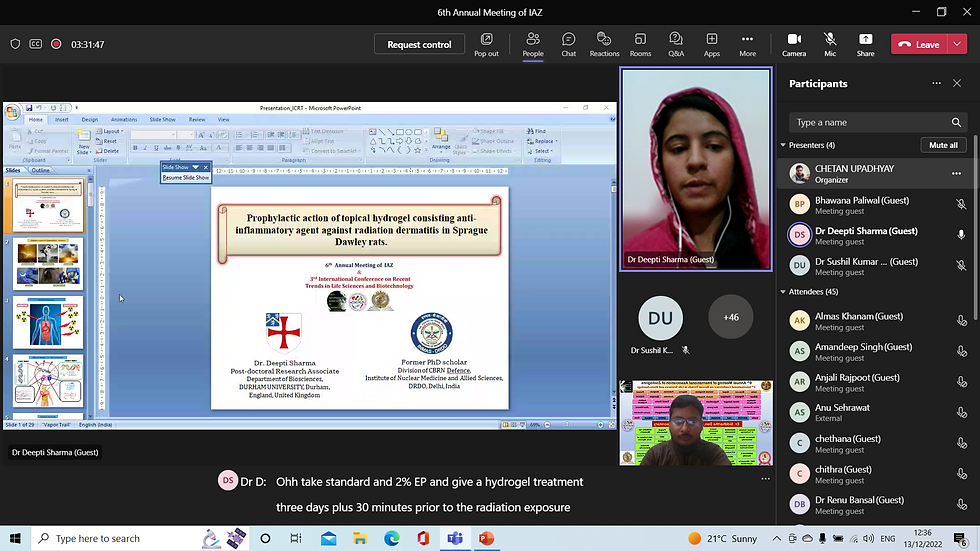
Task: Open the Apps menu
Action: tap(712, 44)
